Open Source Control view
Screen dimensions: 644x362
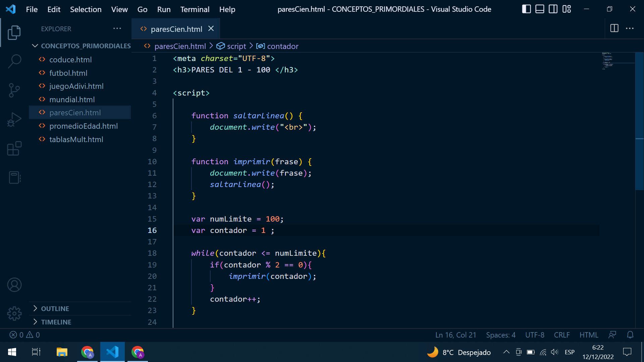14,90
